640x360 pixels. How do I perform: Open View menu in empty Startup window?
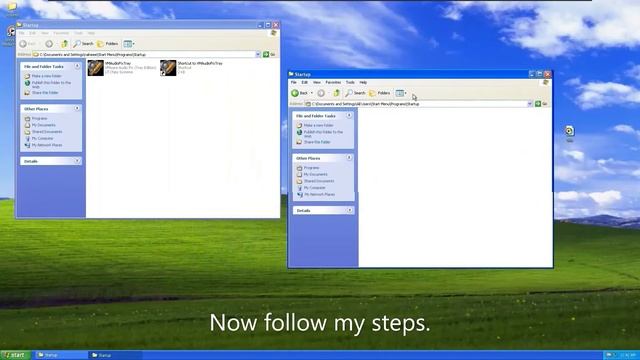pos(317,82)
